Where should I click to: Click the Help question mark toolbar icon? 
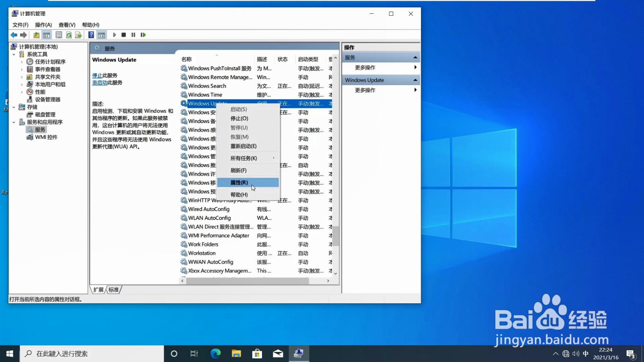[x=91, y=35]
